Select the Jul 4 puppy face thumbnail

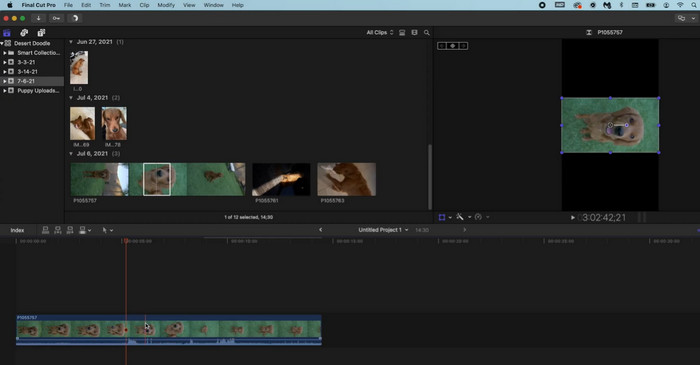[114, 124]
